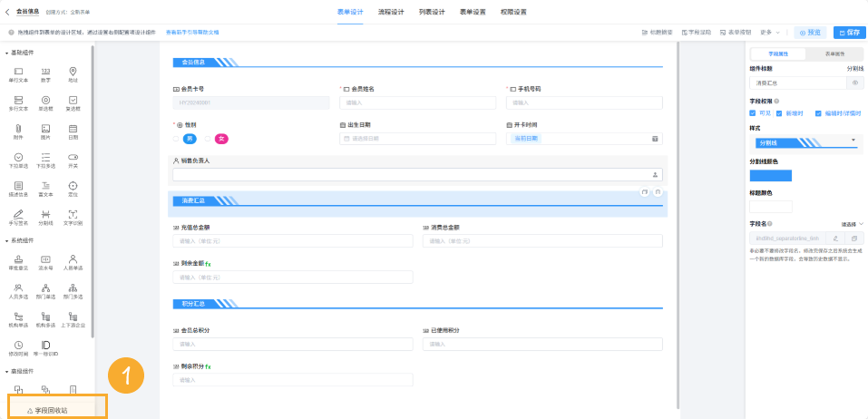Toggle the eye icon for 组件标题
The height and width of the screenshot is (419, 868).
click(x=855, y=83)
